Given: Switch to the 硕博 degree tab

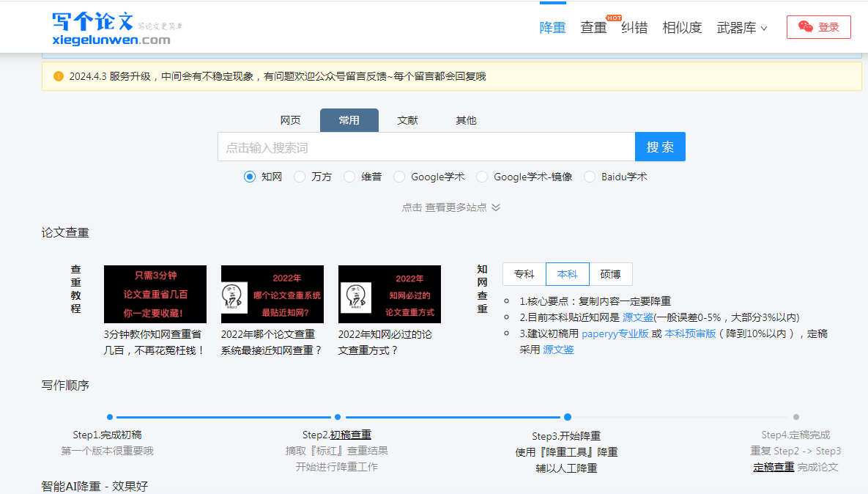Looking at the screenshot, I should [x=610, y=274].
